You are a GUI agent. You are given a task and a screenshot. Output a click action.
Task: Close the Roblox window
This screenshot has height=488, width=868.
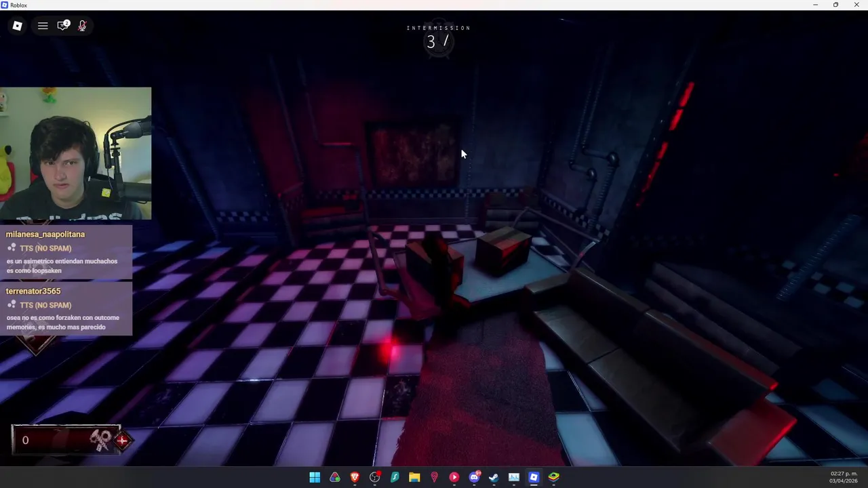(855, 5)
